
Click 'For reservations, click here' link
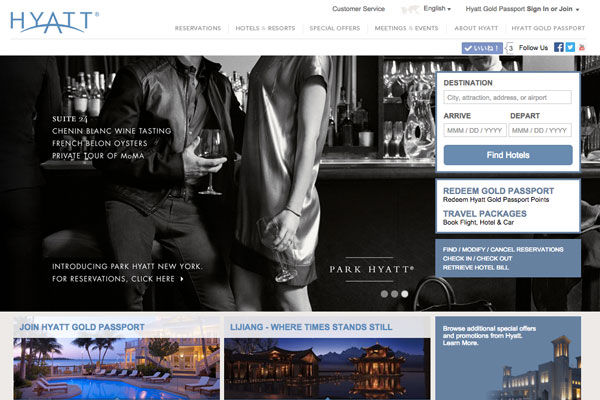pyautogui.click(x=118, y=279)
